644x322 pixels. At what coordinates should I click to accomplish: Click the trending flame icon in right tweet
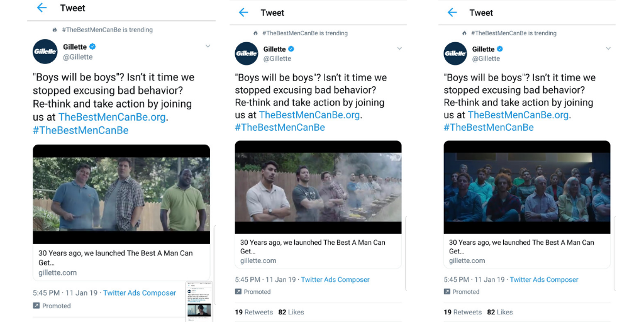click(x=464, y=33)
